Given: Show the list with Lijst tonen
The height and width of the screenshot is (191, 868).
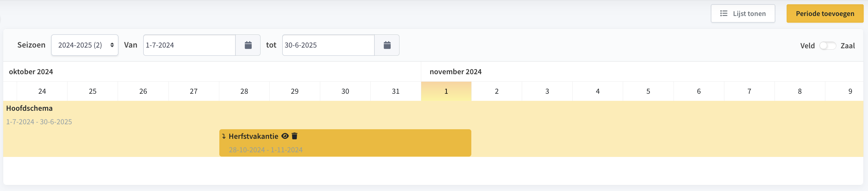Looking at the screenshot, I should pos(743,13).
